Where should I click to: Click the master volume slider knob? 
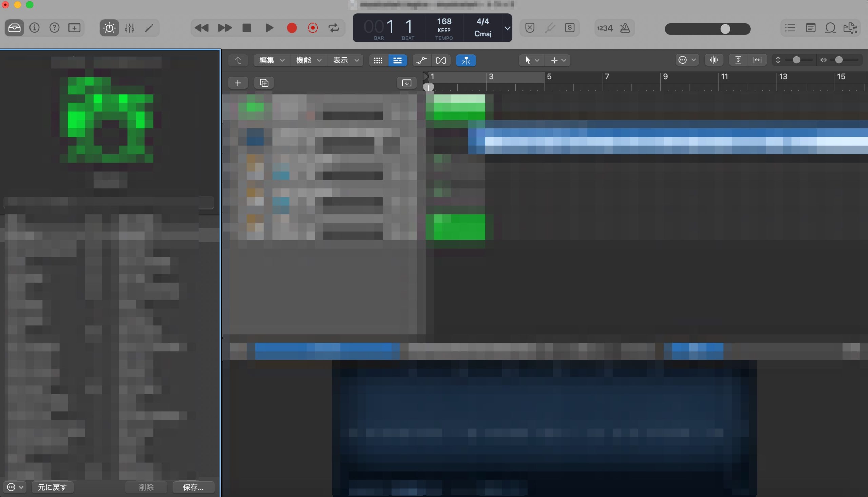tap(725, 29)
